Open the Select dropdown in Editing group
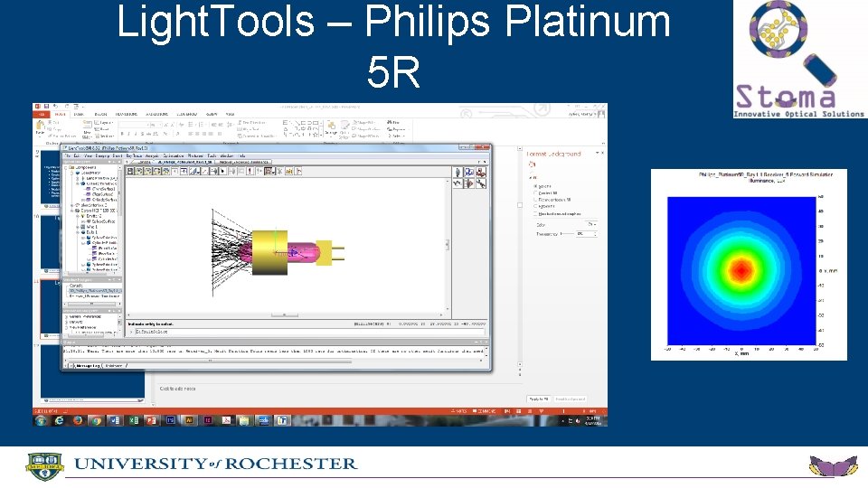Screen dimensions: 868x488 click(396, 136)
